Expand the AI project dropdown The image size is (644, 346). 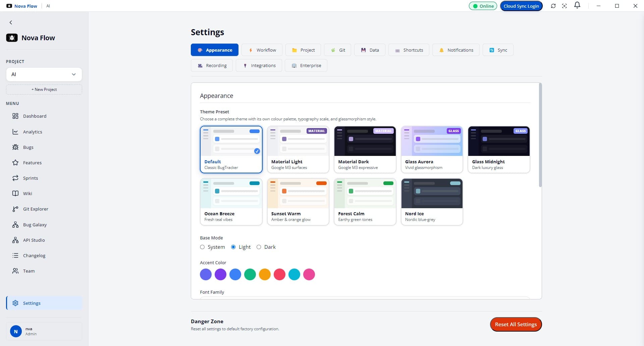pyautogui.click(x=44, y=74)
